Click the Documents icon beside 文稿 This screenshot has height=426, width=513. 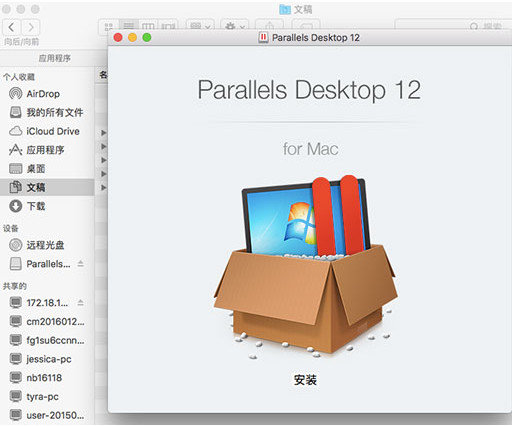(15, 187)
